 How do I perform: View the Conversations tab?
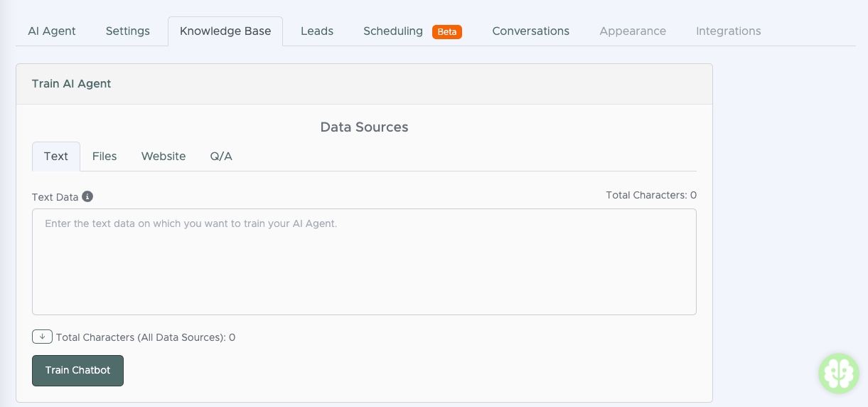click(530, 31)
